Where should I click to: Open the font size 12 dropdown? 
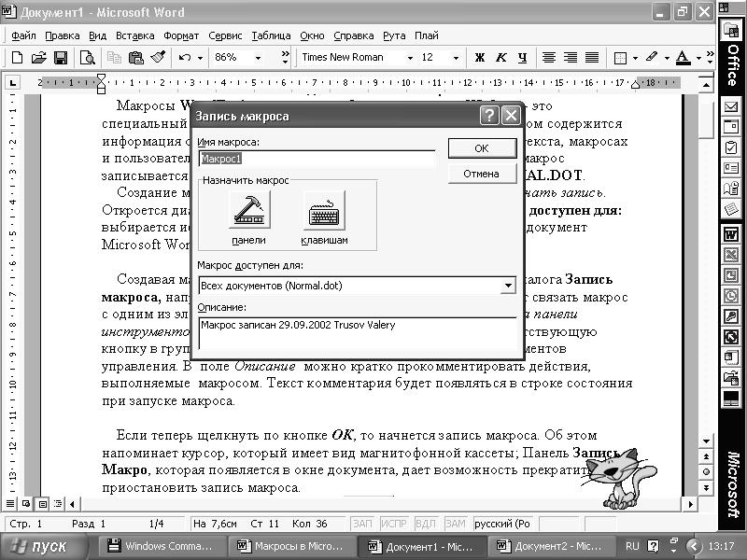coord(456,58)
